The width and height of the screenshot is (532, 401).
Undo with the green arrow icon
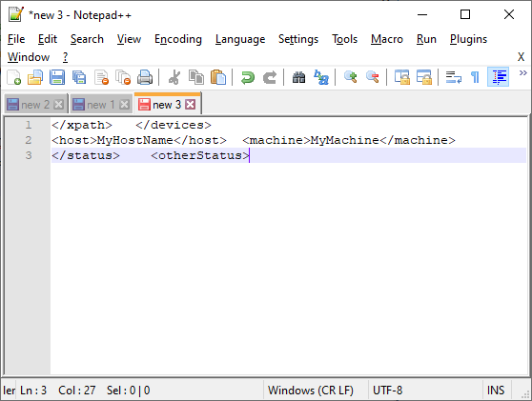[x=247, y=77]
